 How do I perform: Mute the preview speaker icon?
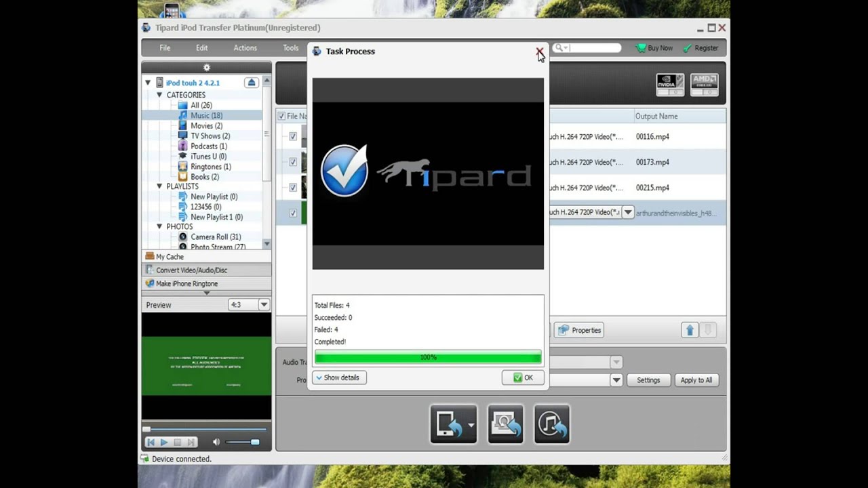[216, 442]
